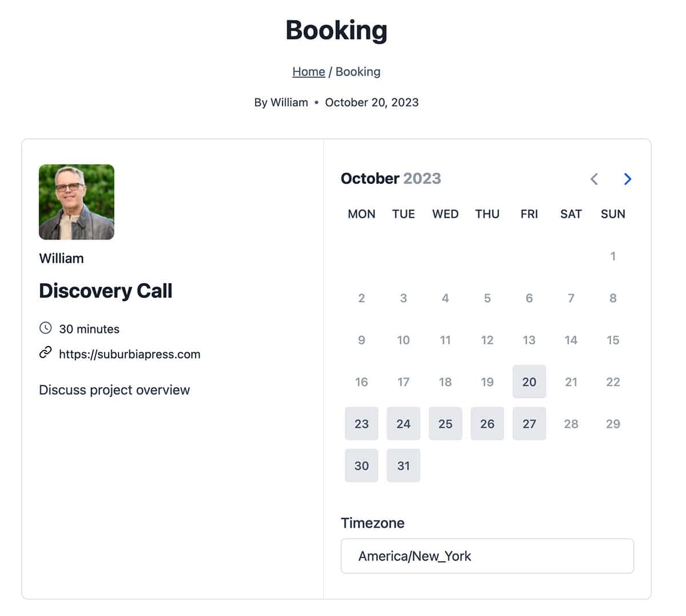Click the link icon beside suburbiapress.com
Viewport: 686px width, 616px height.
tap(45, 353)
